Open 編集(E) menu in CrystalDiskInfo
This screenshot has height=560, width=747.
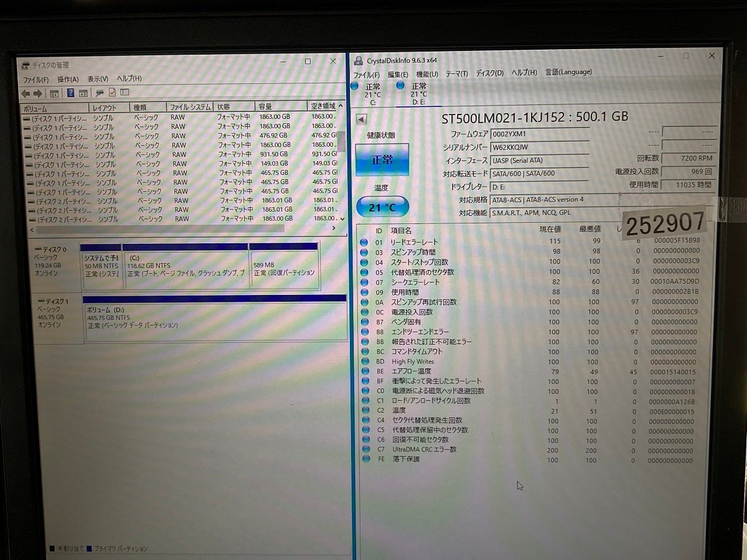[398, 74]
